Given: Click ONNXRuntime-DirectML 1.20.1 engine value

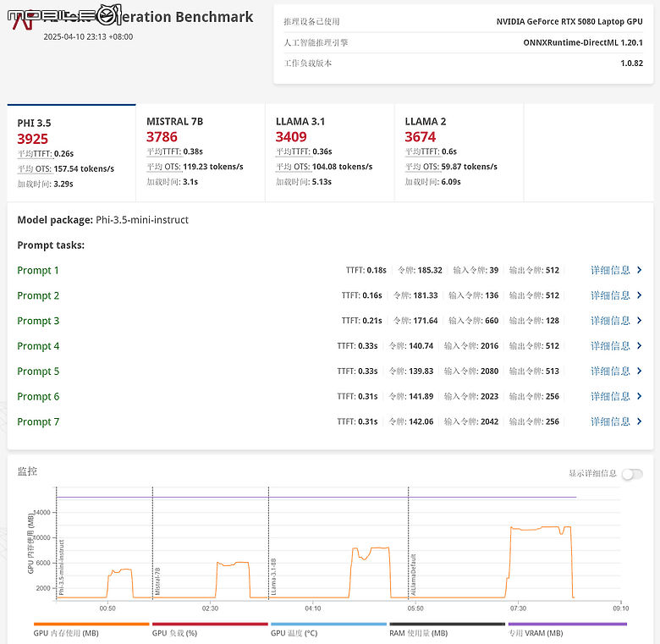Looking at the screenshot, I should click(583, 42).
